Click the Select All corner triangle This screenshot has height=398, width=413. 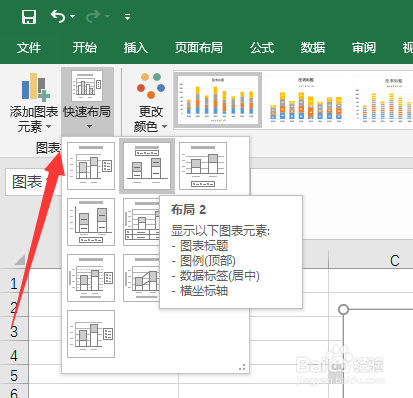click(x=20, y=260)
